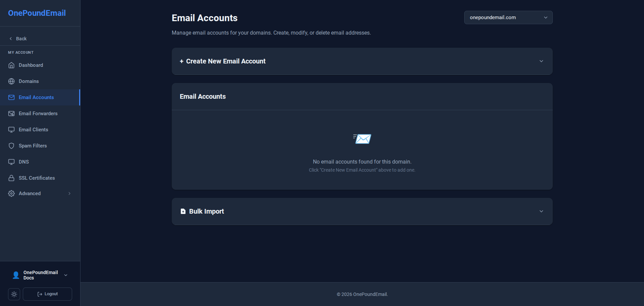
Task: Select Email Accounts in the sidebar
Action: pos(36,97)
